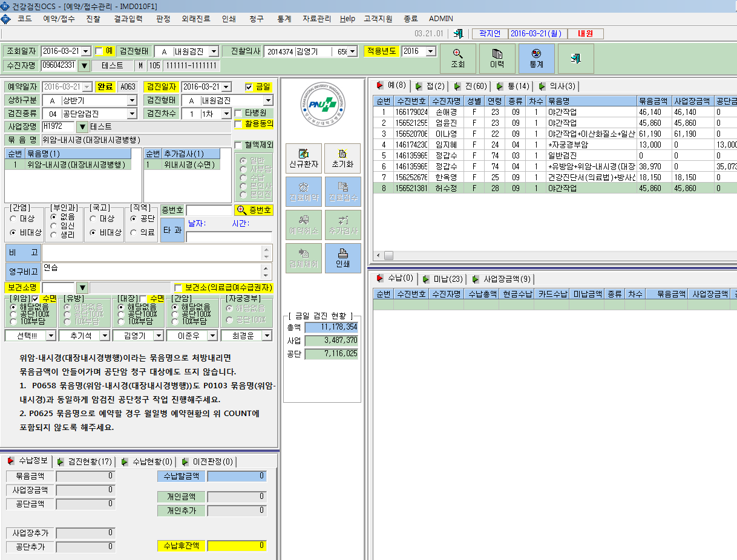Image resolution: width=737 pixels, height=560 pixels.
Task: Click the 신규환자 new patient icon
Action: click(x=304, y=158)
